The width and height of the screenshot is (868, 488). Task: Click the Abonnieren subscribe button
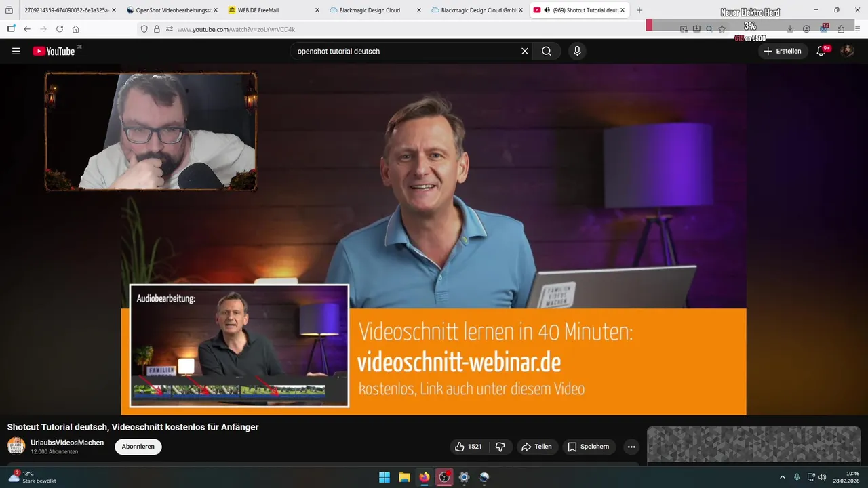pyautogui.click(x=138, y=447)
